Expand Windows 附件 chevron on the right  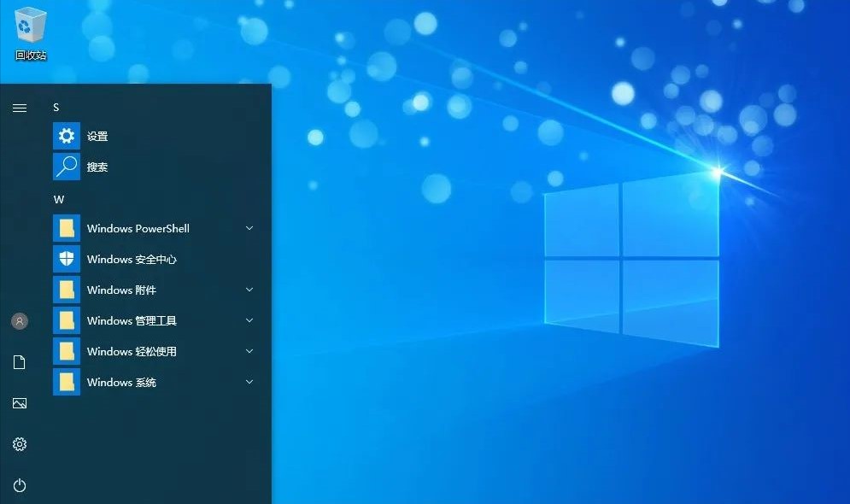pyautogui.click(x=249, y=290)
